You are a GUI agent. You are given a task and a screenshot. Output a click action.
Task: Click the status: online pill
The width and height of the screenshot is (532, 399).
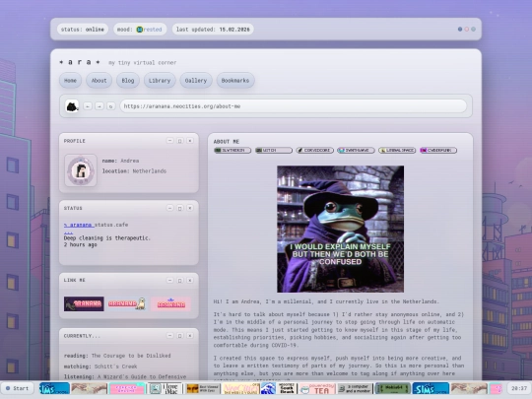[x=83, y=30]
